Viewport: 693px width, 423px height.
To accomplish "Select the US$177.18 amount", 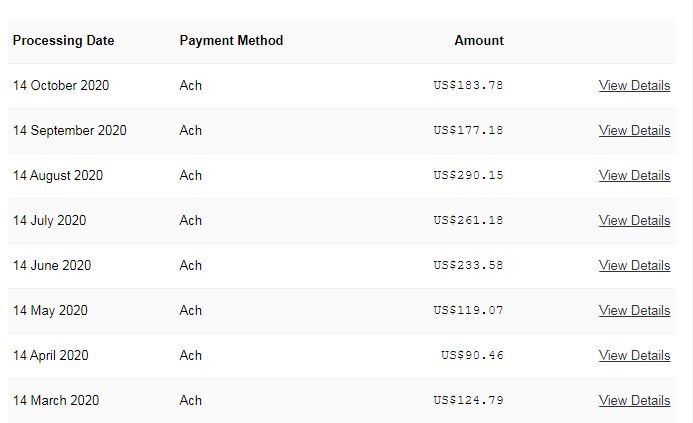I will 468,131.
